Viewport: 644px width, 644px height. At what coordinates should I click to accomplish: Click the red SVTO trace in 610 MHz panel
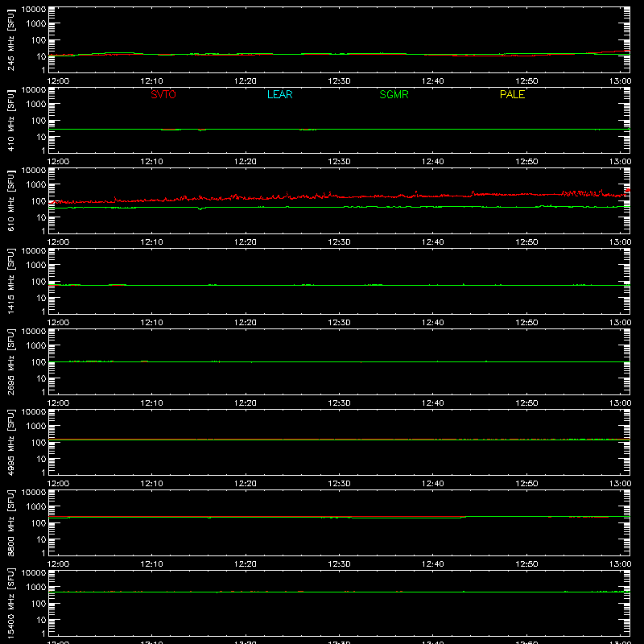point(339,196)
